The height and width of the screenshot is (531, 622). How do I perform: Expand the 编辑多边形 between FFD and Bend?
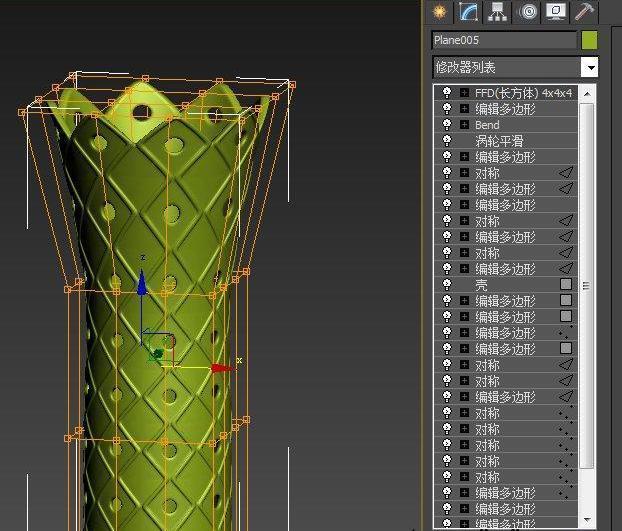click(x=464, y=109)
